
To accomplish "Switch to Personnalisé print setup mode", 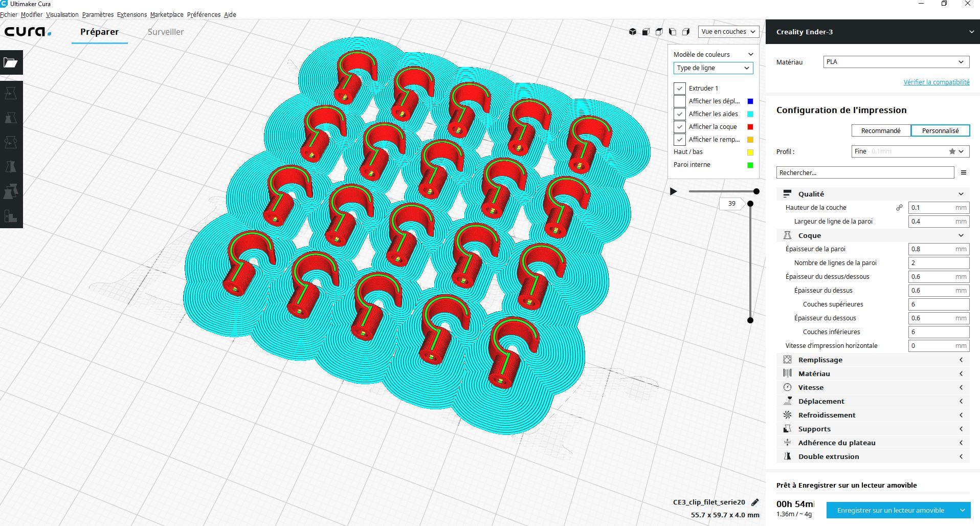I will pos(940,130).
